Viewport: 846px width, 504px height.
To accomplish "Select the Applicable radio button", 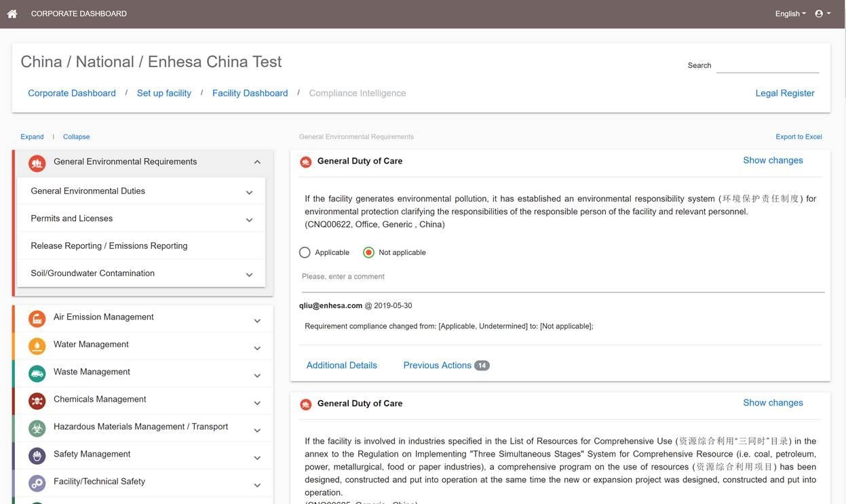I will point(305,252).
